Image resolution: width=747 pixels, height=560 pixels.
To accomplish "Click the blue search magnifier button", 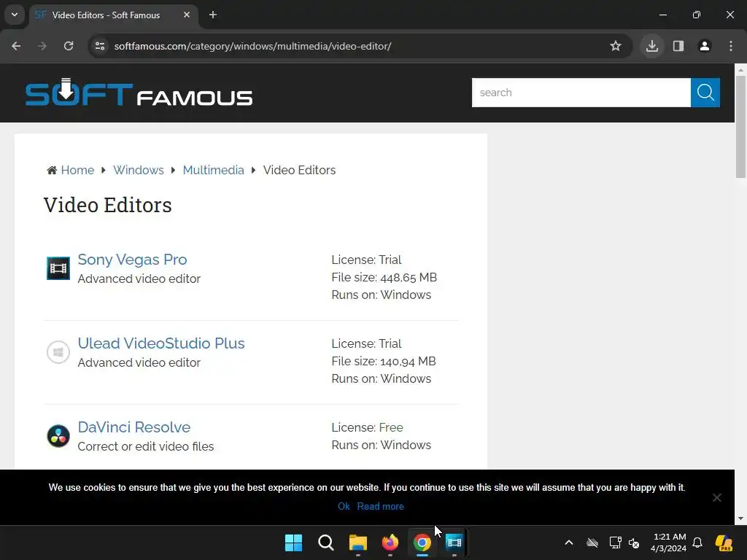I will click(705, 93).
